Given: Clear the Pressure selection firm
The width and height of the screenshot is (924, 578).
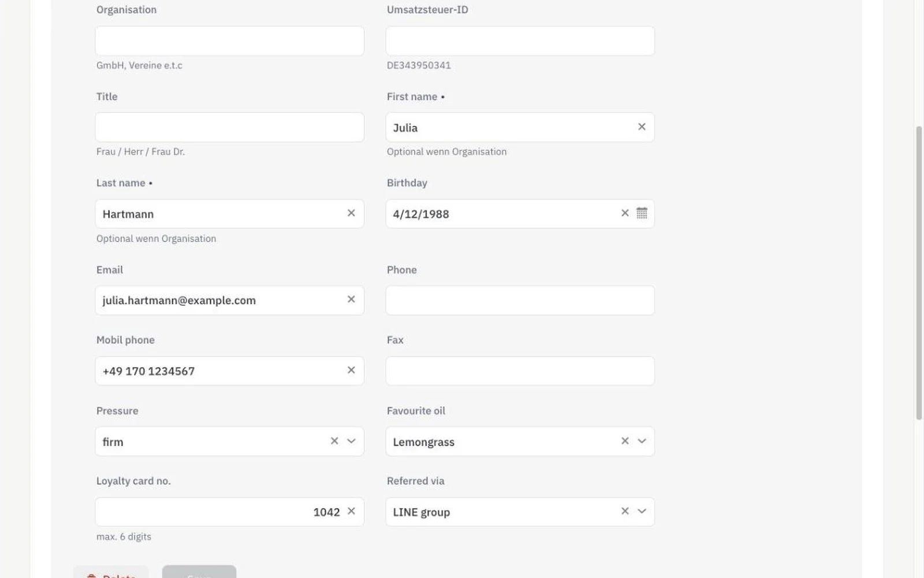Looking at the screenshot, I should (334, 441).
